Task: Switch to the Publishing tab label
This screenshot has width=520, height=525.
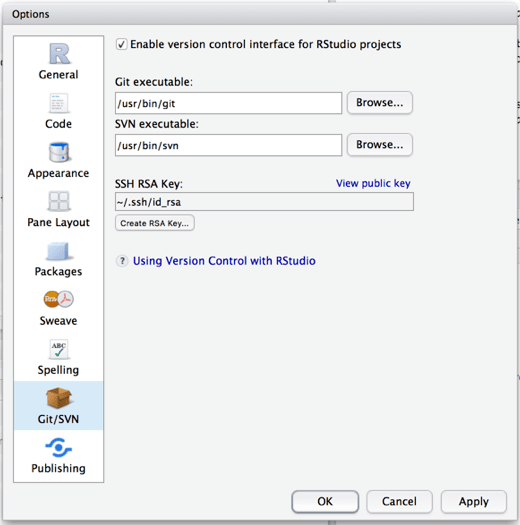Action: pos(58,468)
